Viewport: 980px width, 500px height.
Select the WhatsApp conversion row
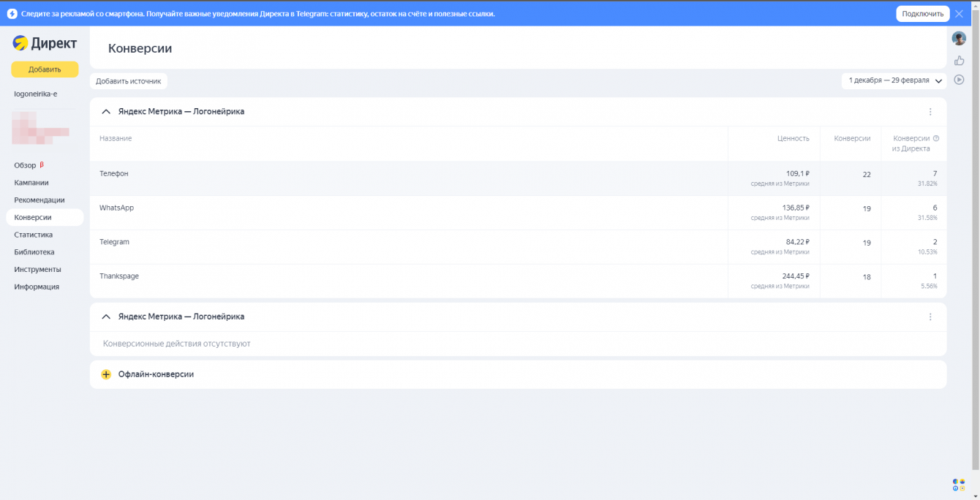518,213
